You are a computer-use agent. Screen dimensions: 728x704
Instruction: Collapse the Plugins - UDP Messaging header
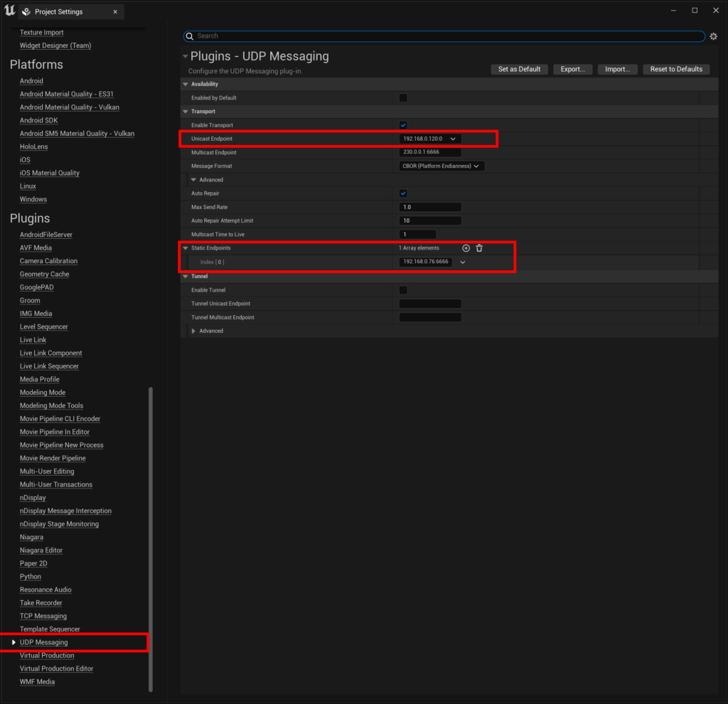(x=186, y=56)
